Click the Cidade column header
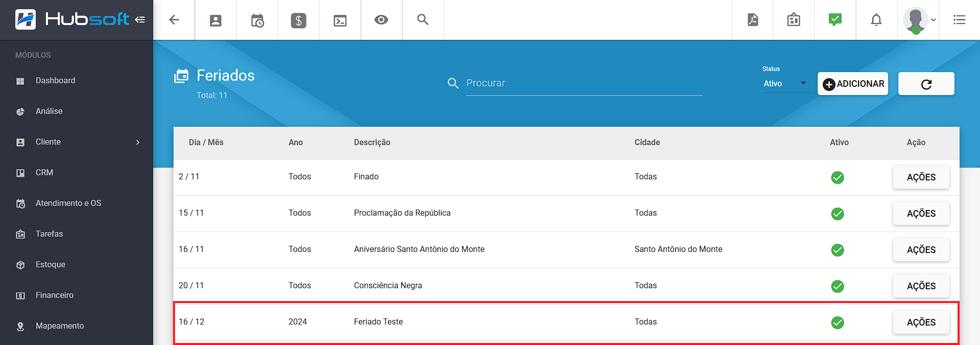 tap(647, 143)
